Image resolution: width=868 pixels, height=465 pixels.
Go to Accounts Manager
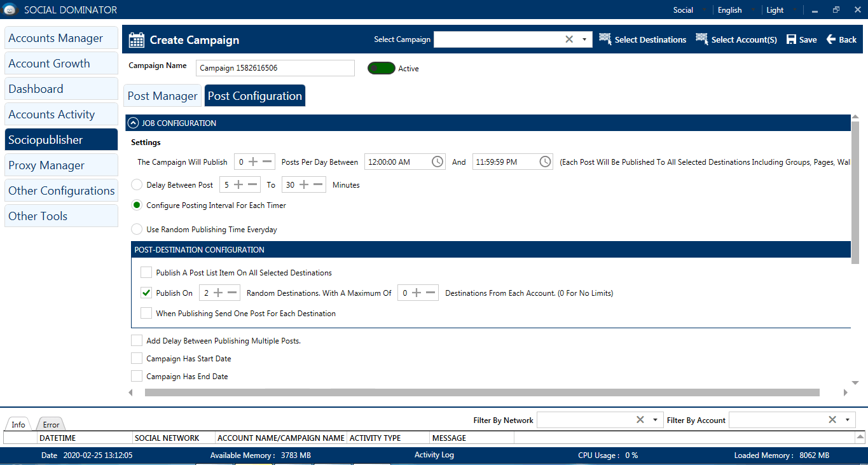coord(61,38)
